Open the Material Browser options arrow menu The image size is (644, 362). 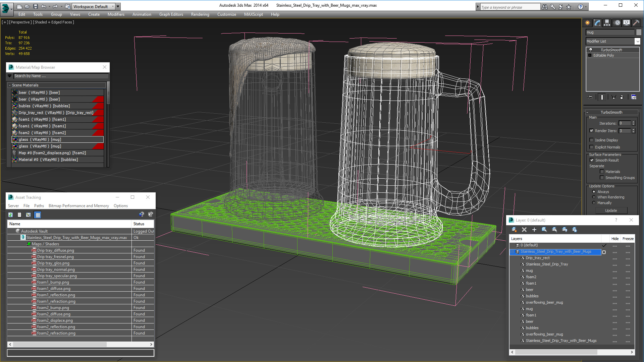coord(10,76)
